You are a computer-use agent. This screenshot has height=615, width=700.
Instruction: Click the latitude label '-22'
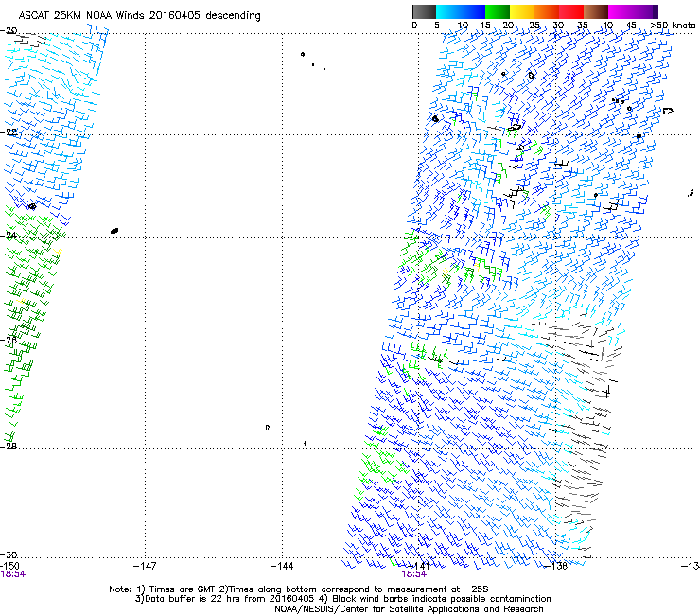point(9,132)
